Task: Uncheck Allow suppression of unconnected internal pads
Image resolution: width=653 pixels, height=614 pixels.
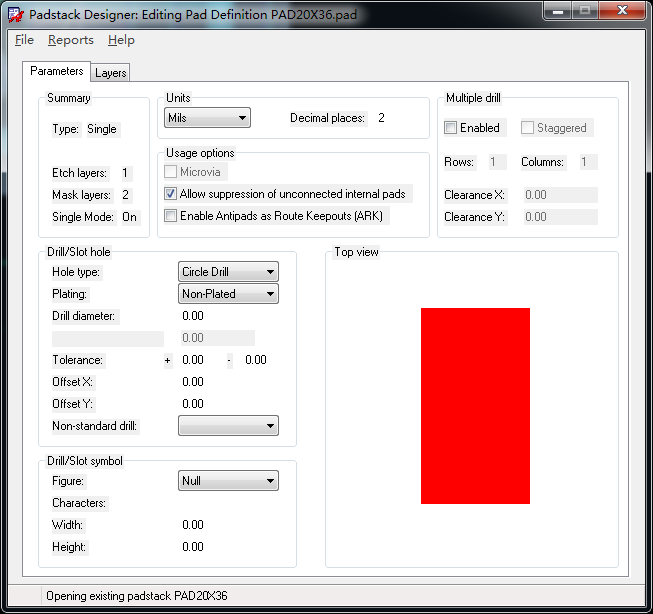Action: tap(170, 194)
